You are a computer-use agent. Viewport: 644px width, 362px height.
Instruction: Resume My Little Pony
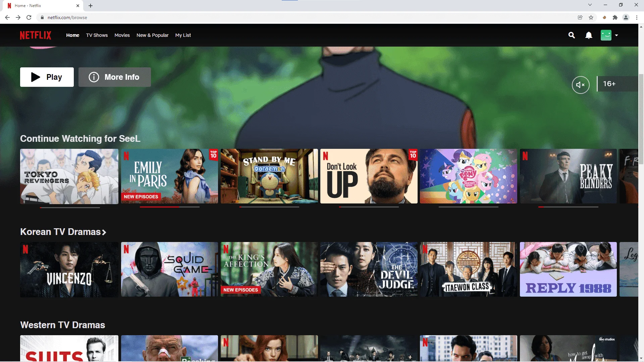469,176
